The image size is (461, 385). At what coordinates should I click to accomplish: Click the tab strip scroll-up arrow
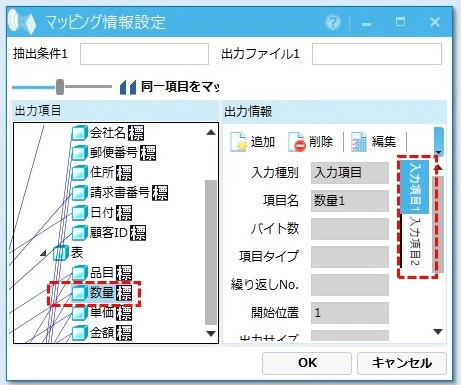439,167
